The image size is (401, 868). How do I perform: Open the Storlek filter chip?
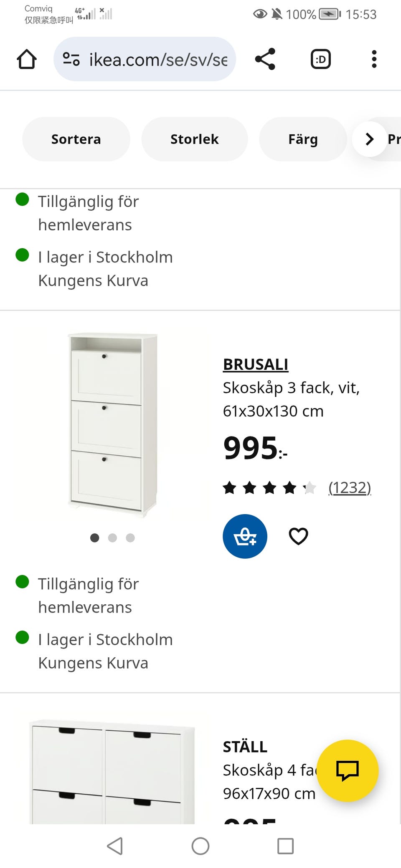[194, 139]
